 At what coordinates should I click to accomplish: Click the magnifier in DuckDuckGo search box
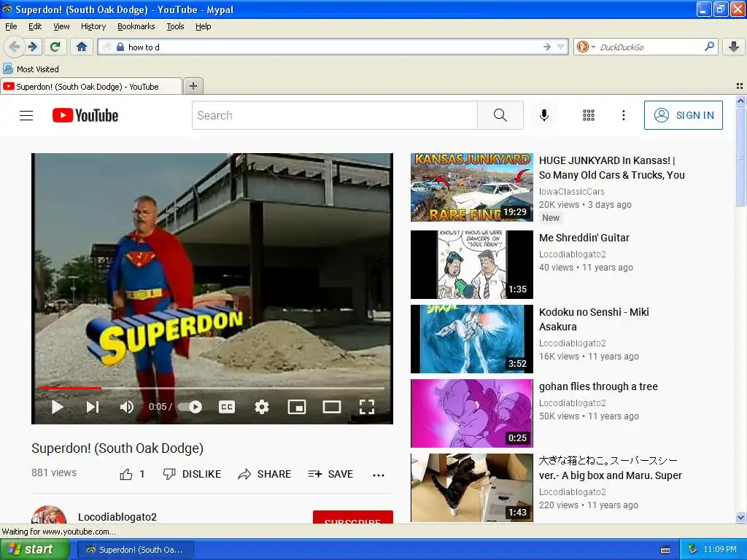coord(709,47)
